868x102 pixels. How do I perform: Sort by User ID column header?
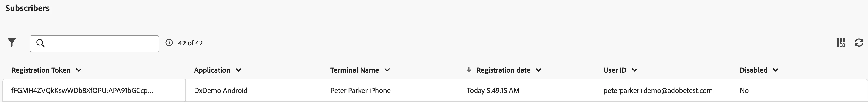(615, 70)
